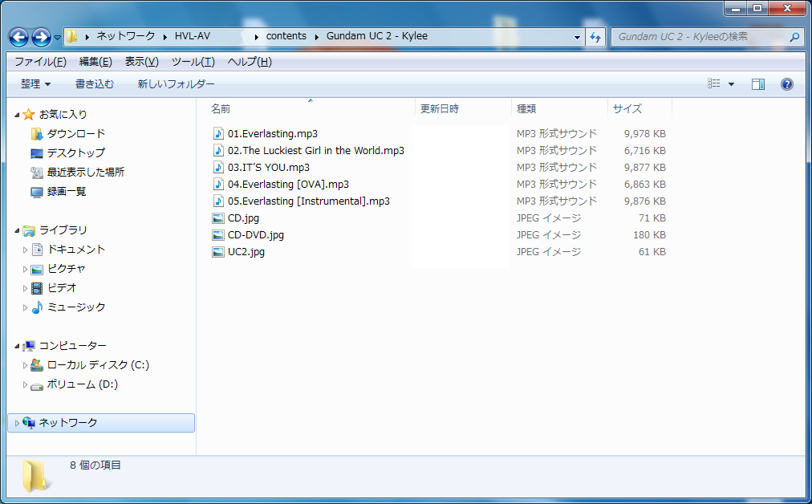Open the ヘルプ(H) menu
812x504 pixels.
[249, 62]
